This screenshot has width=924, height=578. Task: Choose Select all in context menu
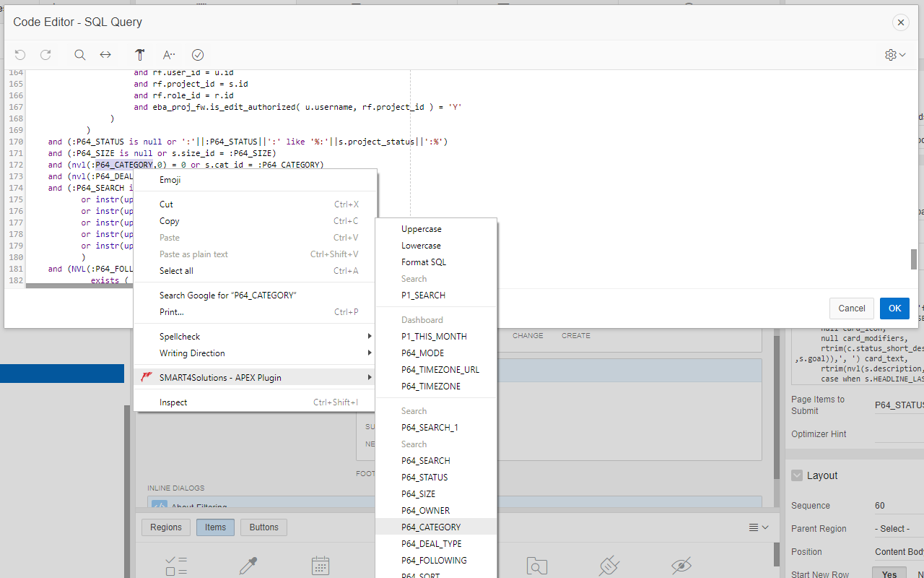pyautogui.click(x=254, y=271)
